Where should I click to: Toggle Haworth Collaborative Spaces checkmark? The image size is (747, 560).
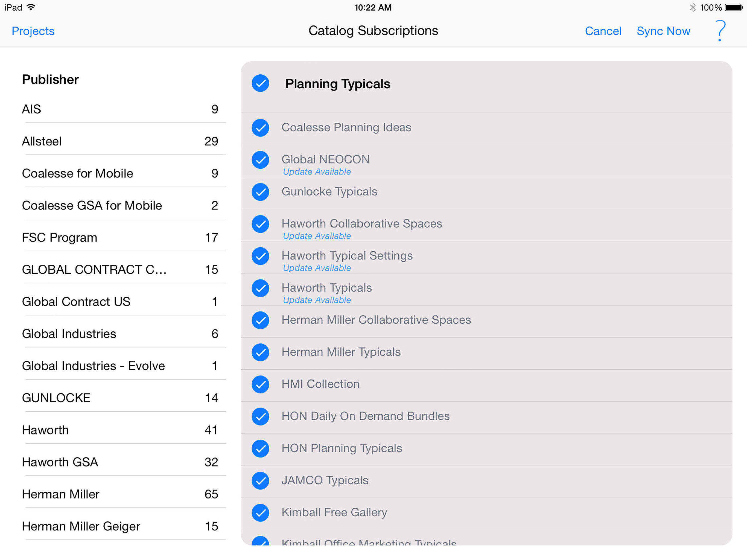point(260,224)
